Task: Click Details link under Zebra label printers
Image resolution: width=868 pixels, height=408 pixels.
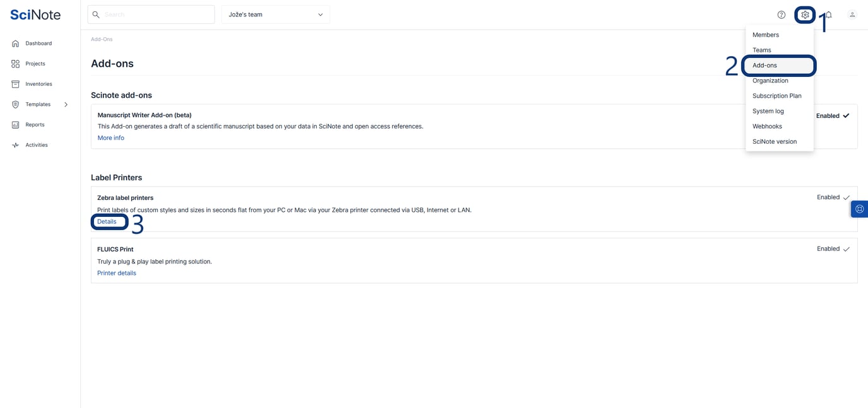Action: pyautogui.click(x=107, y=221)
